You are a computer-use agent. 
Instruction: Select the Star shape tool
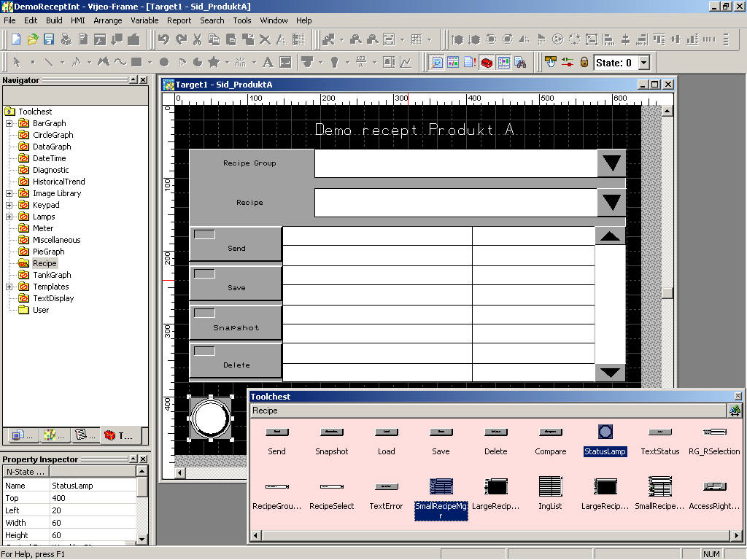click(x=214, y=63)
